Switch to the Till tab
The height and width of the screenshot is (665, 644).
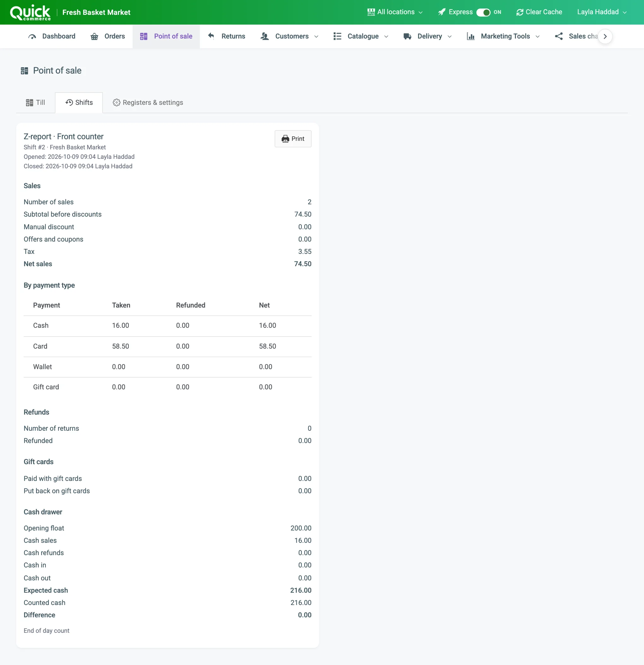coord(36,102)
